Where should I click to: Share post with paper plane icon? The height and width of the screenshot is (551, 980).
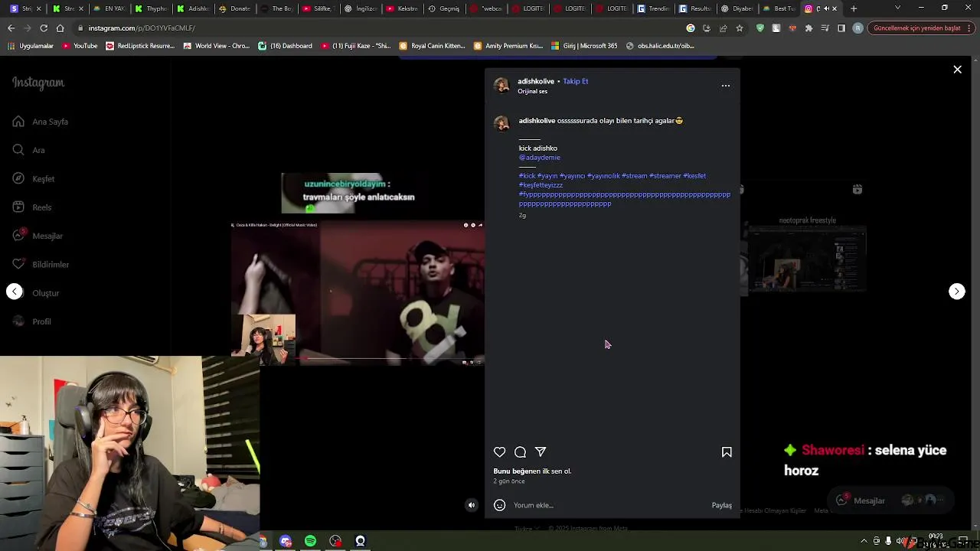tap(541, 452)
